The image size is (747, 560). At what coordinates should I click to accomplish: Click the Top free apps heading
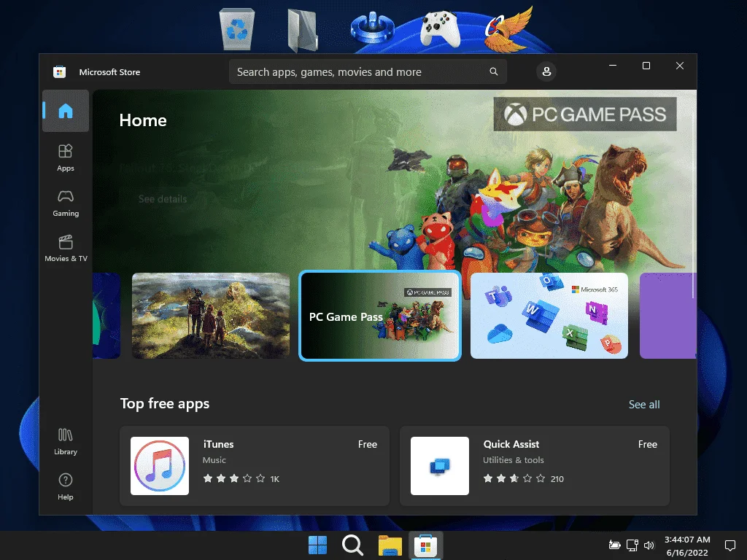pos(165,403)
